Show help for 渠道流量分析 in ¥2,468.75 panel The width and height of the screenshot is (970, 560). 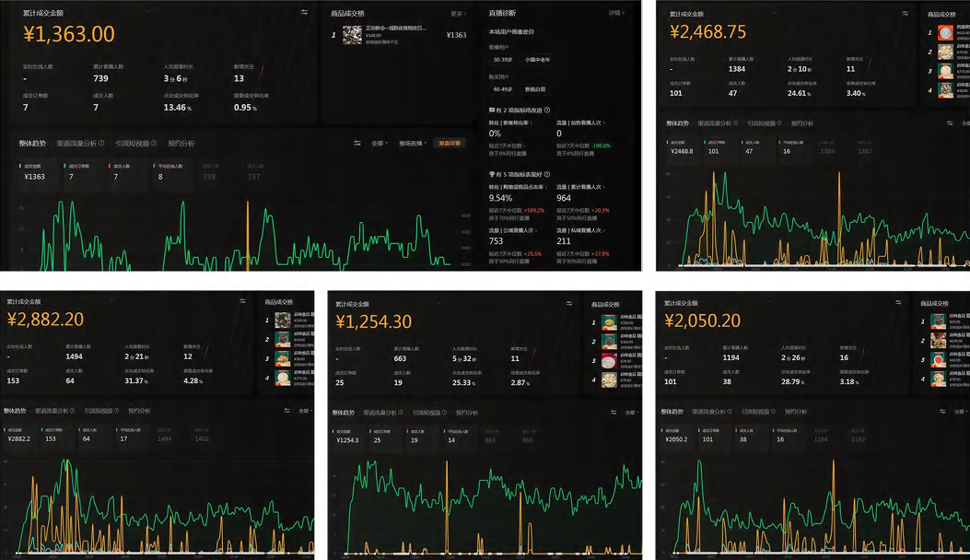point(735,123)
